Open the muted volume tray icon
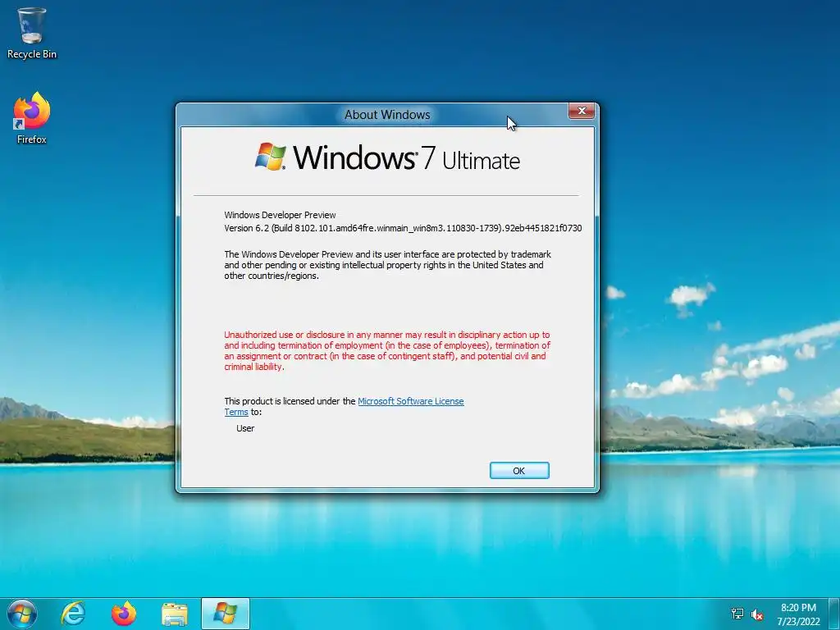This screenshot has width=840, height=630. (x=757, y=614)
